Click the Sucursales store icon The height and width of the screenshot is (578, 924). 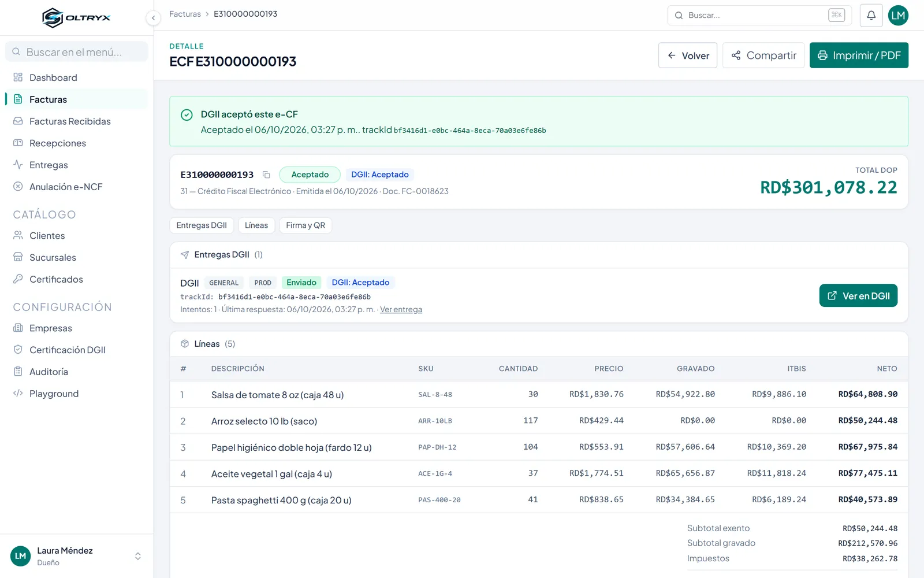pyautogui.click(x=18, y=257)
